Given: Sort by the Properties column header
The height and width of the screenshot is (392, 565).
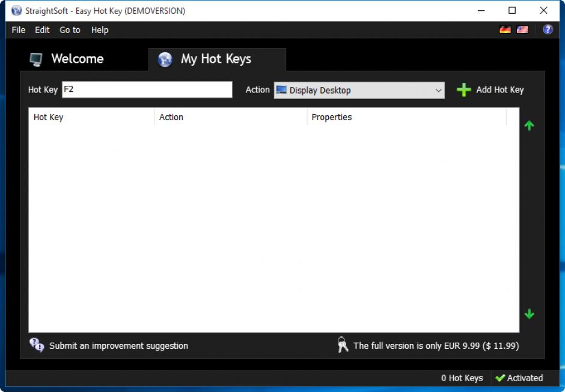Looking at the screenshot, I should coord(406,117).
